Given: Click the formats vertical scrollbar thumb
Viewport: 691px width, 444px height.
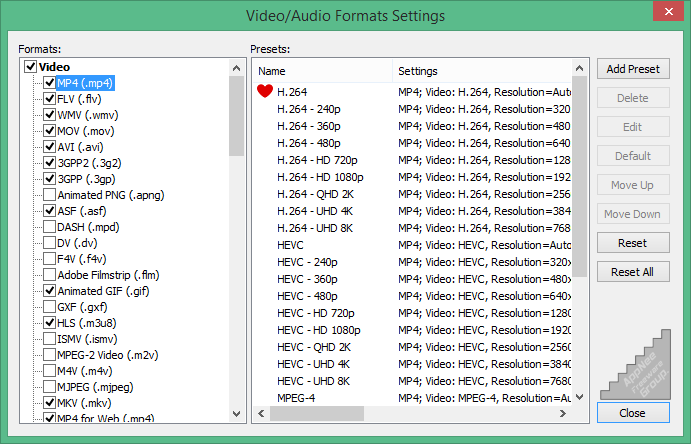Looking at the screenshot, I should [237, 116].
